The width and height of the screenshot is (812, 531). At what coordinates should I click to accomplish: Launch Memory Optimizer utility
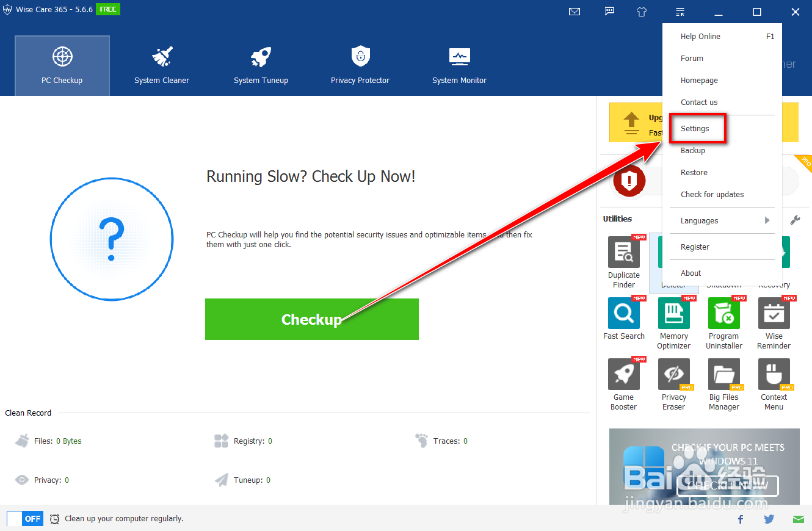tap(674, 323)
